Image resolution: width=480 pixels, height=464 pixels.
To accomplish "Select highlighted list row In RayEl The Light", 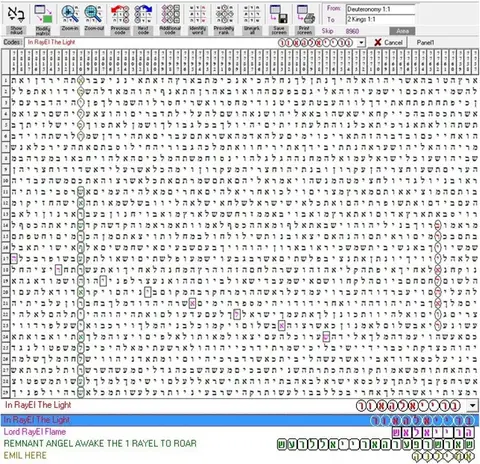I will click(x=240, y=420).
